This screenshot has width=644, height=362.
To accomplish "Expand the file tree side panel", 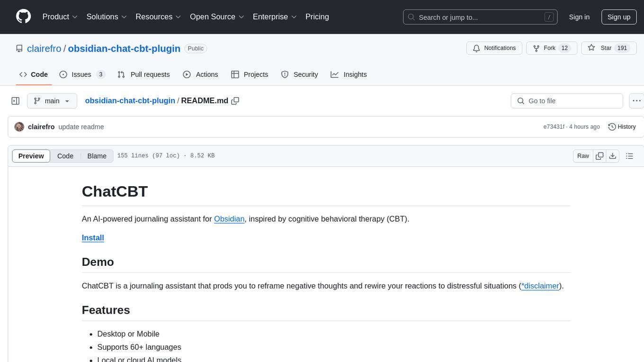I will click(16, 101).
